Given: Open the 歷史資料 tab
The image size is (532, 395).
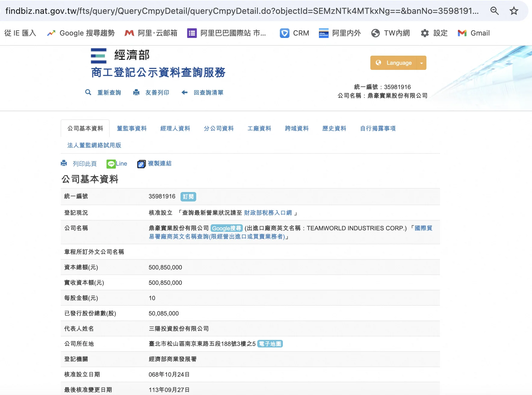Looking at the screenshot, I should (x=334, y=129).
